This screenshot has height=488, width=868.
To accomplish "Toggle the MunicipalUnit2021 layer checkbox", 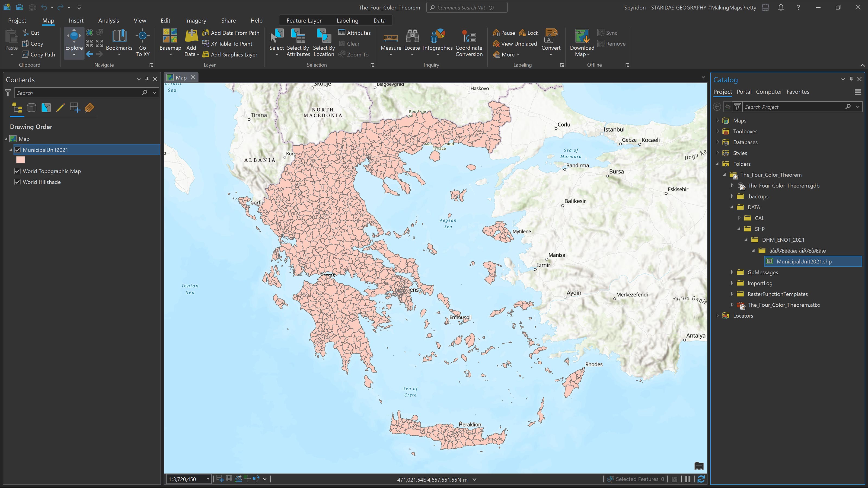I will click(18, 150).
